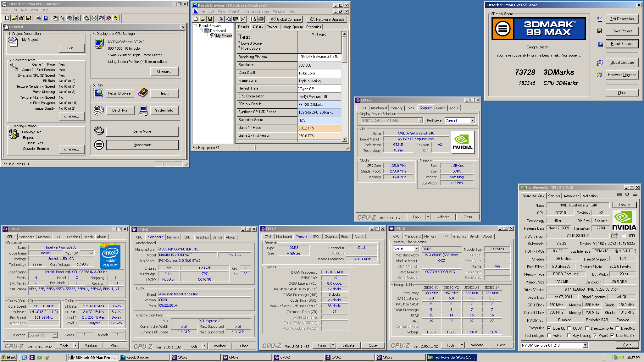
Task: Click demo mode ring icon in 3DMark toolbar
Action: [86, 18]
